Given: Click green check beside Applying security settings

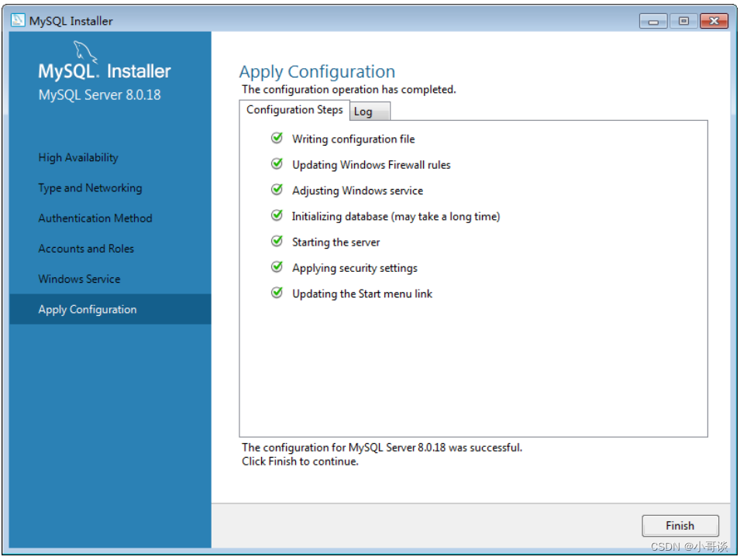Looking at the screenshot, I should (x=277, y=267).
